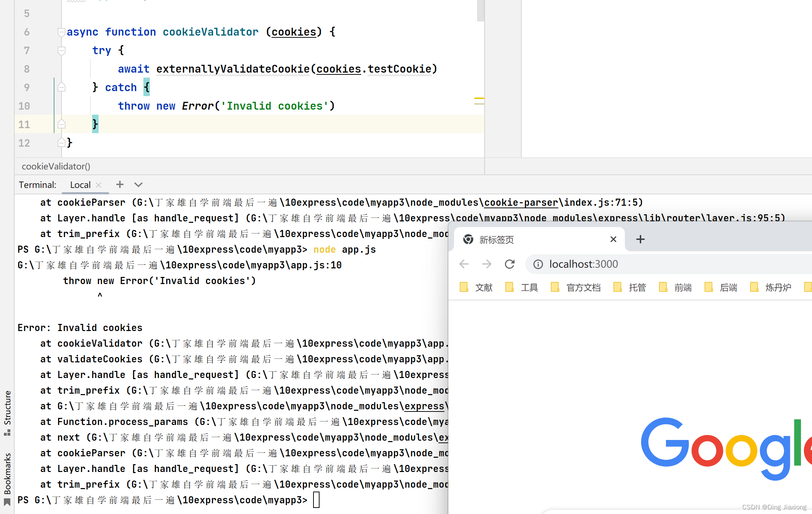Click the Chrome icon on the 新标签页 tab
This screenshot has width=812, height=514.
[x=468, y=240]
